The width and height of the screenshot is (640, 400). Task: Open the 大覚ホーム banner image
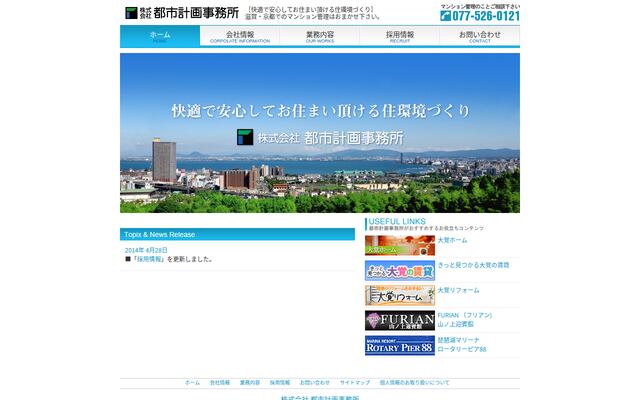coord(400,245)
